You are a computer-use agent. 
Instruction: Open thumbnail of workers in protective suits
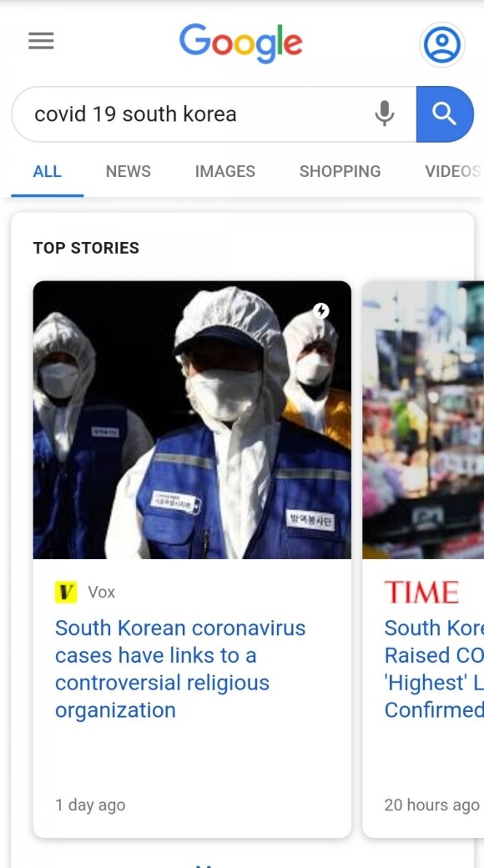click(192, 420)
